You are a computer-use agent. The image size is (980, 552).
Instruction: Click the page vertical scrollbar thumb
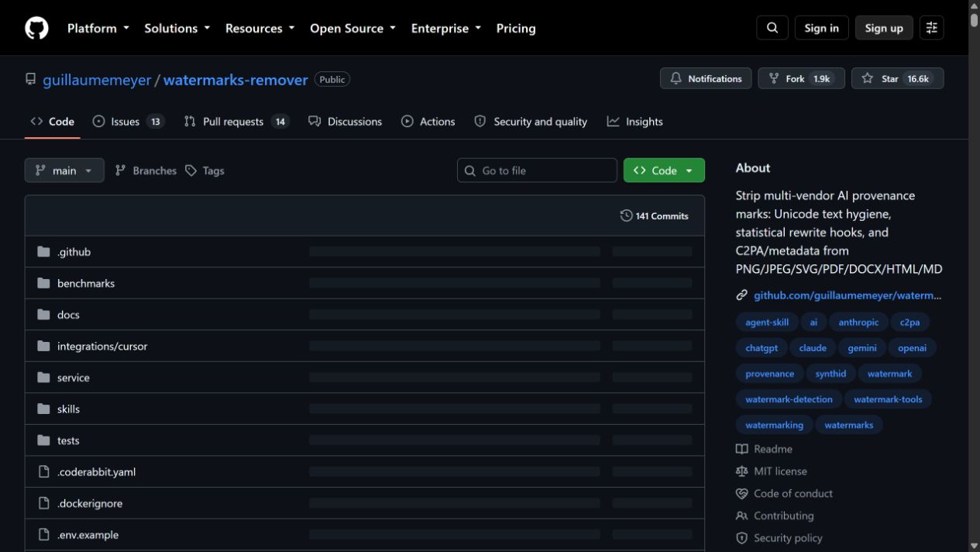click(x=974, y=19)
